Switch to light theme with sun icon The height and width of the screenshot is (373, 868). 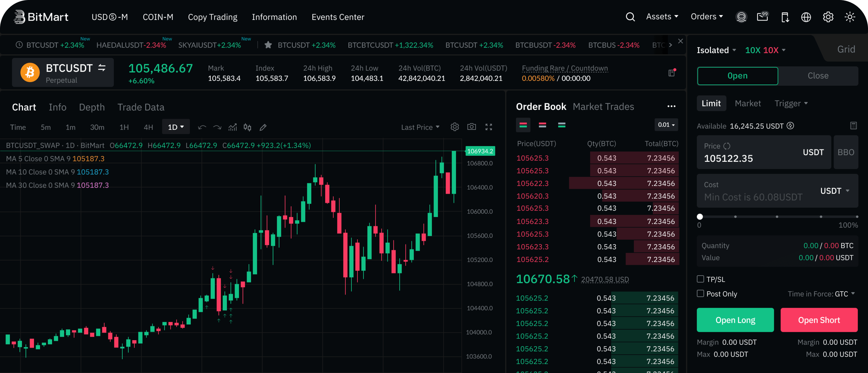pos(849,17)
